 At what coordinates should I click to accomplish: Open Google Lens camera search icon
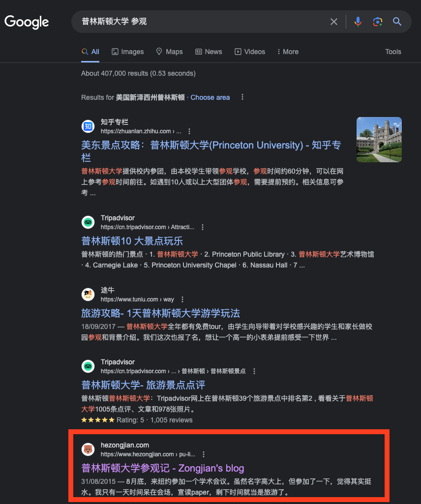point(377,21)
